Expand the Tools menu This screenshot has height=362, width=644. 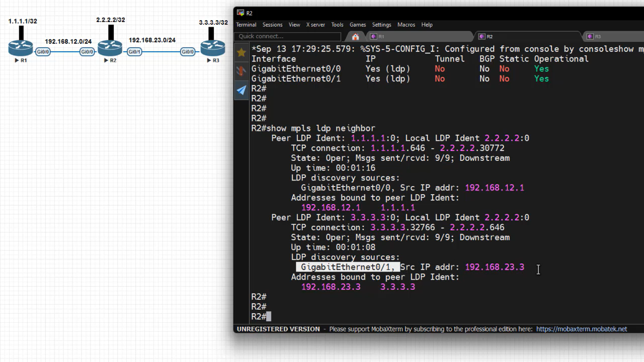337,25
